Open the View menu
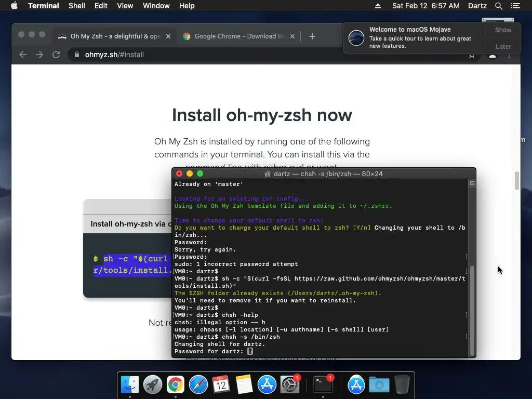 click(x=125, y=6)
